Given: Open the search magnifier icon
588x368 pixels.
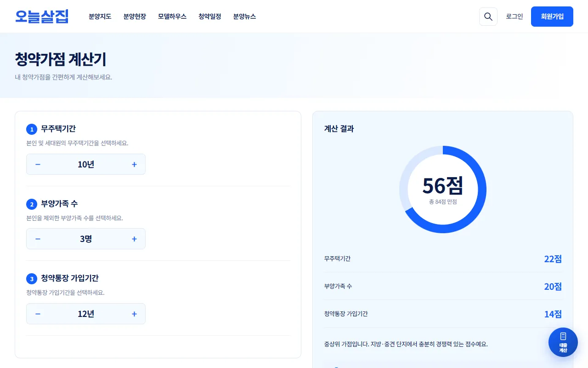Looking at the screenshot, I should (488, 17).
